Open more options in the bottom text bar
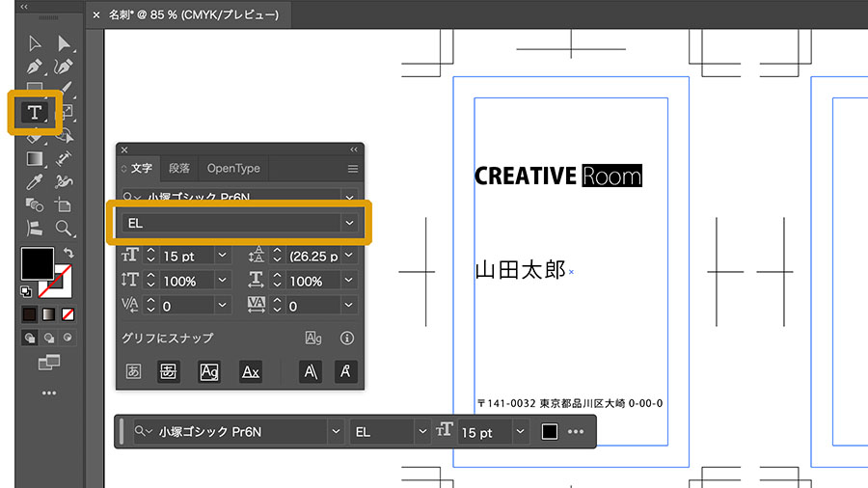Screen dimensions: 868x488 (x=576, y=431)
